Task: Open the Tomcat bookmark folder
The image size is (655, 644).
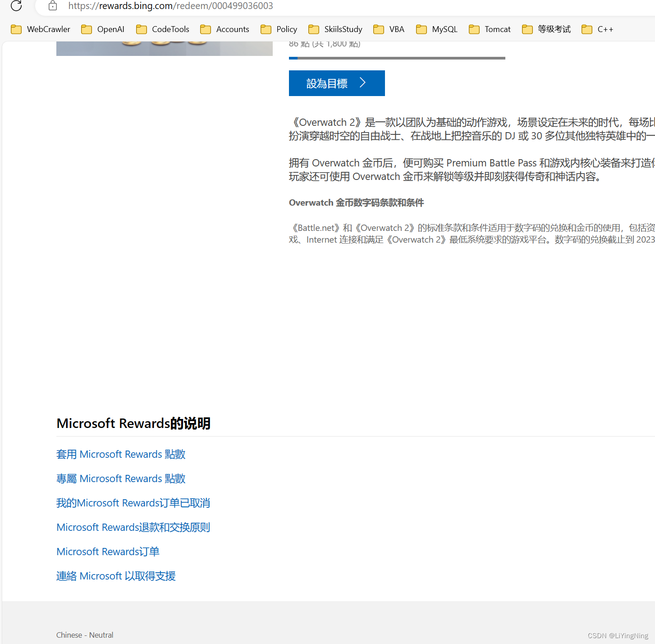Action: (x=490, y=29)
